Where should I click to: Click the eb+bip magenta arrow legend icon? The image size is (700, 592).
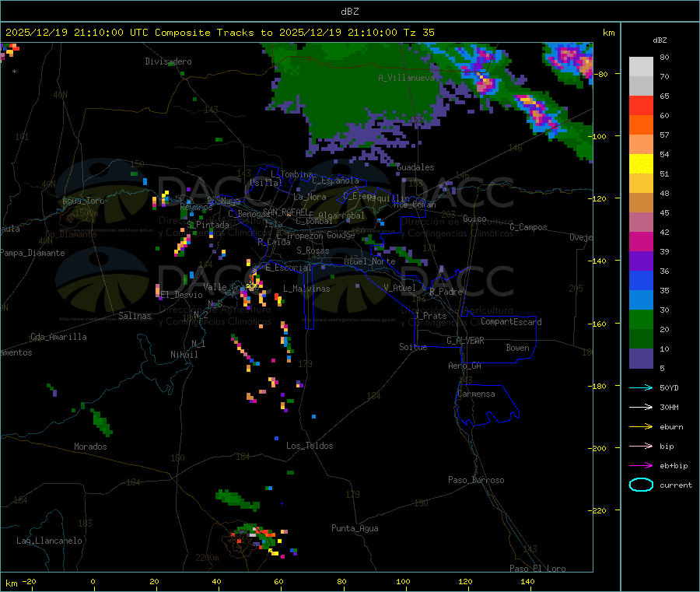(641, 466)
